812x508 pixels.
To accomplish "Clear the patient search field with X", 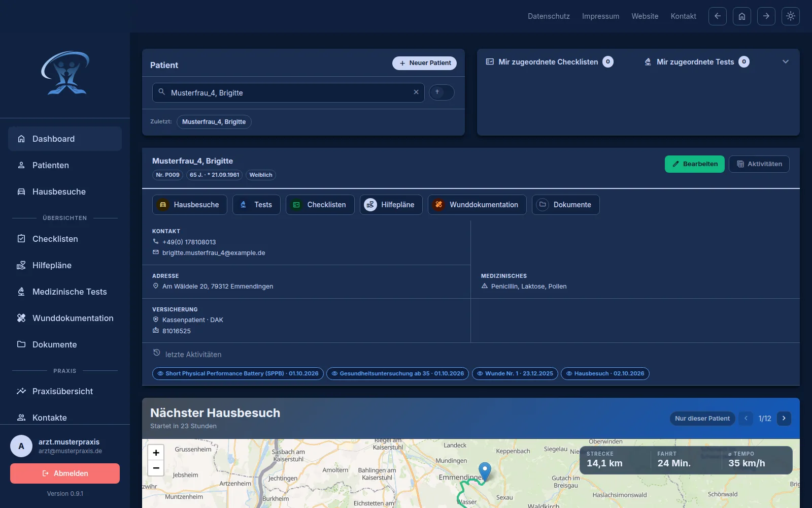I will [x=416, y=92].
